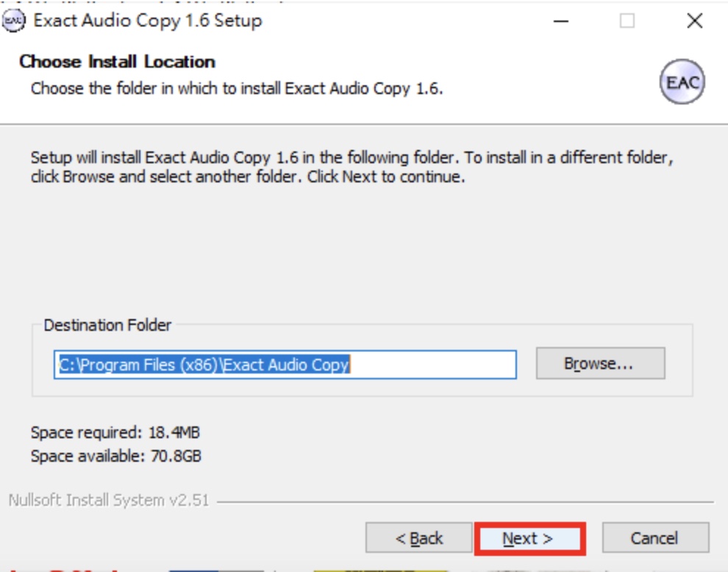This screenshot has height=572, width=728.
Task: Click the greyed-out maximize window icon
Action: coord(627,21)
